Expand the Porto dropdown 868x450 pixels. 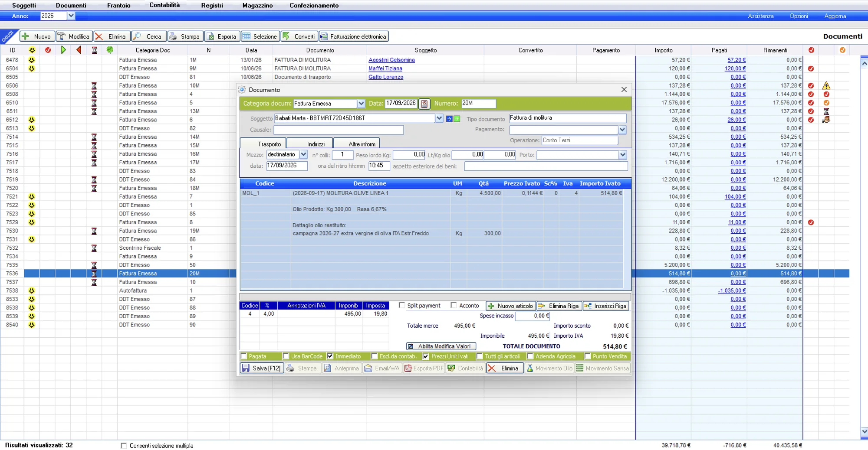[x=623, y=155]
